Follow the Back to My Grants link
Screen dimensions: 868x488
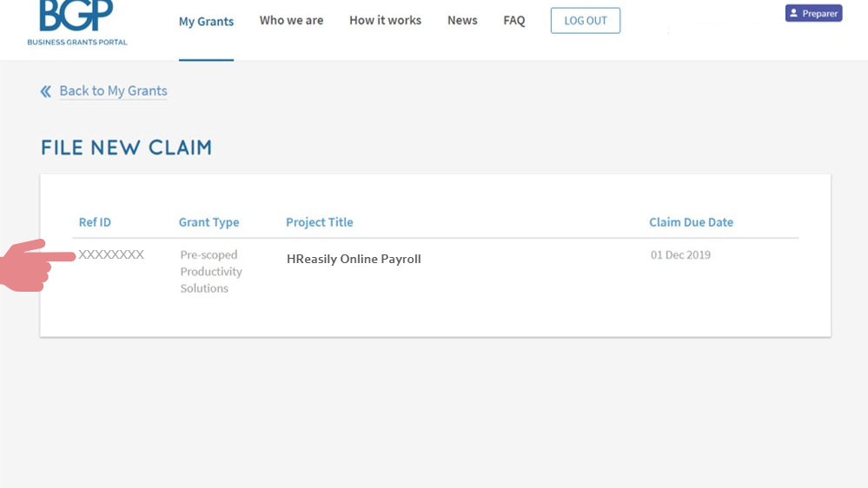point(113,90)
